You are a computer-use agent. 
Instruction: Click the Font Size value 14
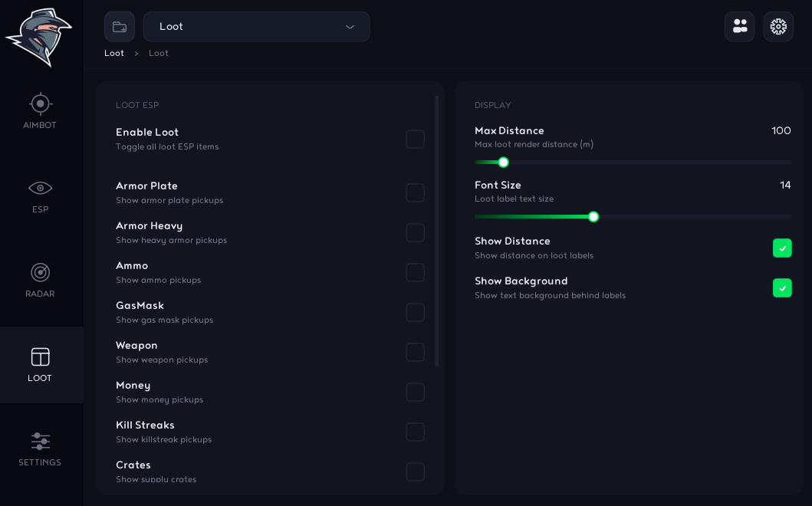point(785,185)
